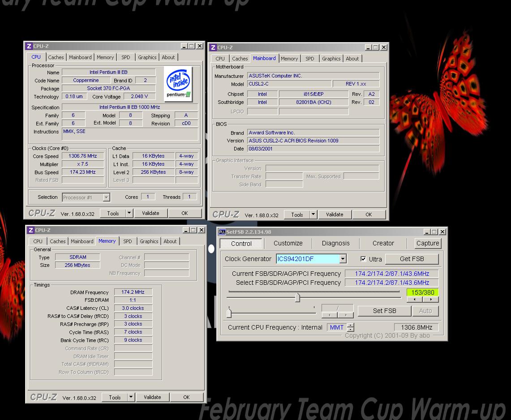Viewport: 511px width, 420px height.
Task: Click Validate in the Mainboard window
Action: click(335, 214)
